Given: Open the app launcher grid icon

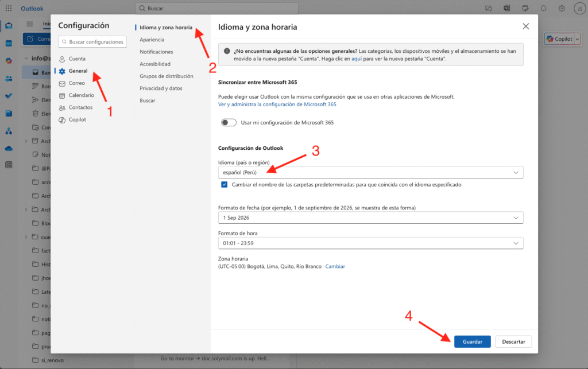Looking at the screenshot, I should 9,8.
